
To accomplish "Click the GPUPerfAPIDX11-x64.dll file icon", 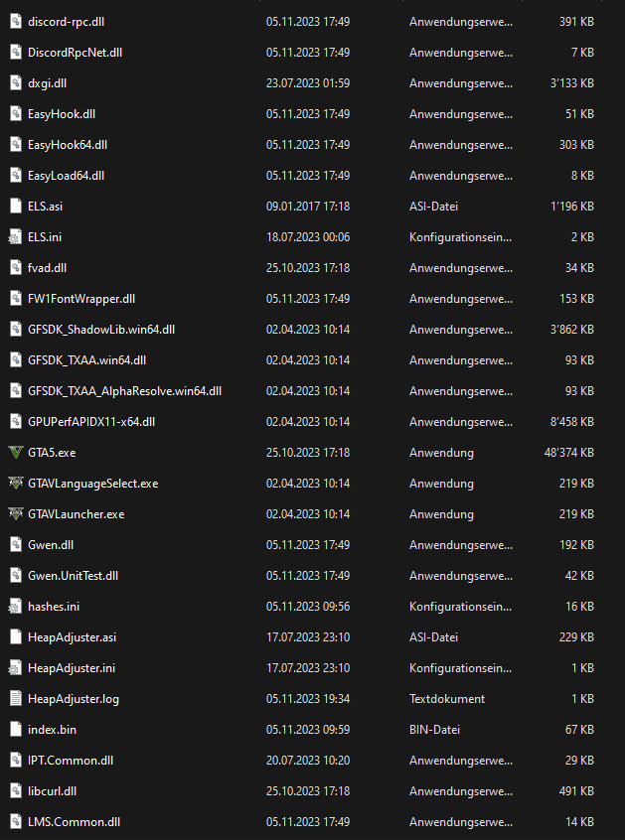I will tap(16, 422).
